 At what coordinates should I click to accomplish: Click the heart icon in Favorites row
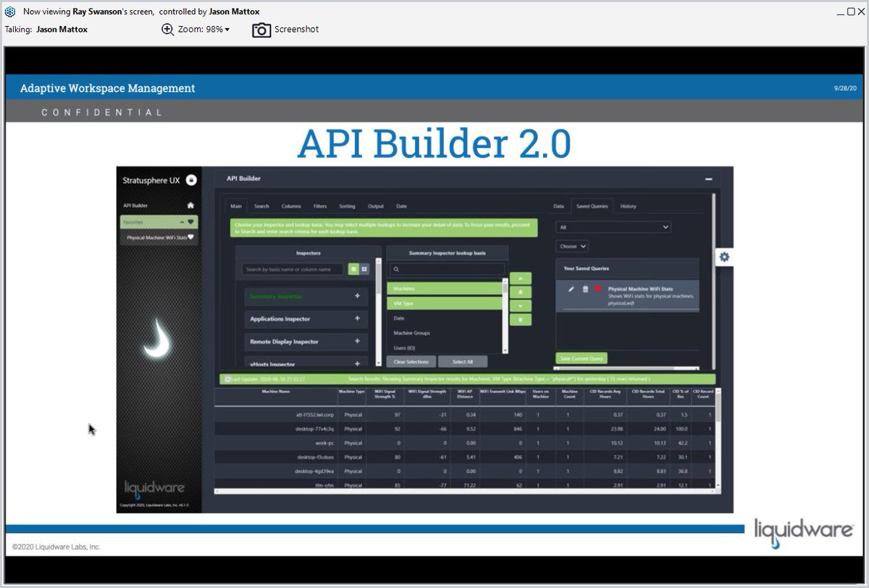[191, 222]
